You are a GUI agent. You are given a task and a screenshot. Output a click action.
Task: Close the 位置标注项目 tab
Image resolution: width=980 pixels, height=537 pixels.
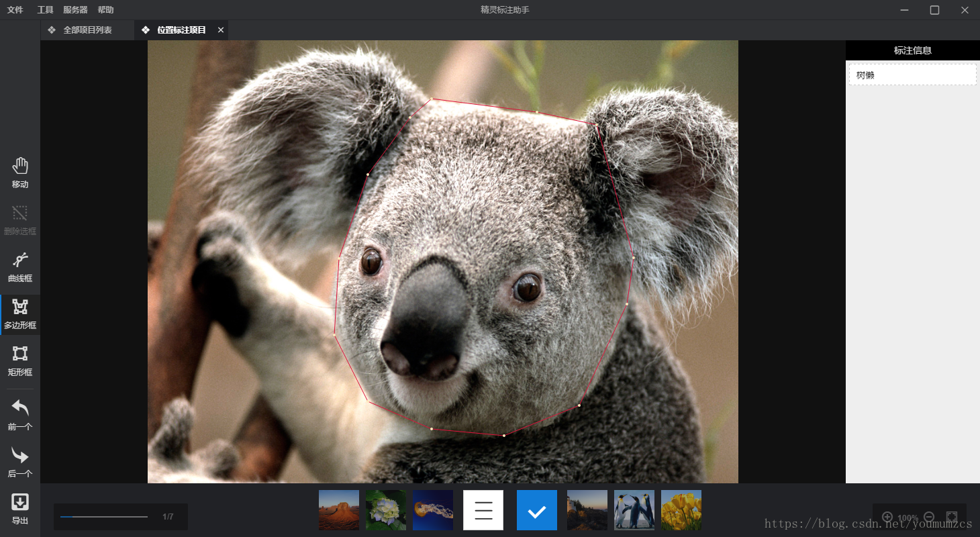[221, 30]
